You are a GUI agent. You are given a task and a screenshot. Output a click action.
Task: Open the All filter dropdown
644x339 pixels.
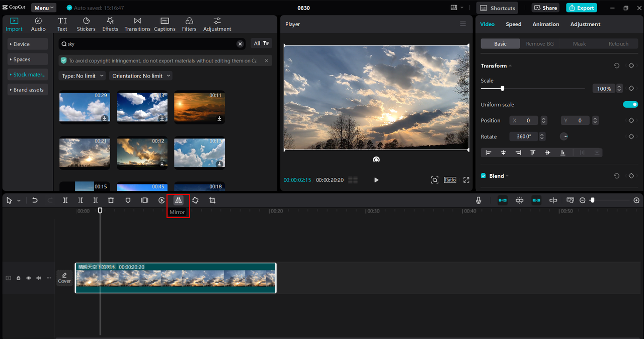tap(262, 44)
